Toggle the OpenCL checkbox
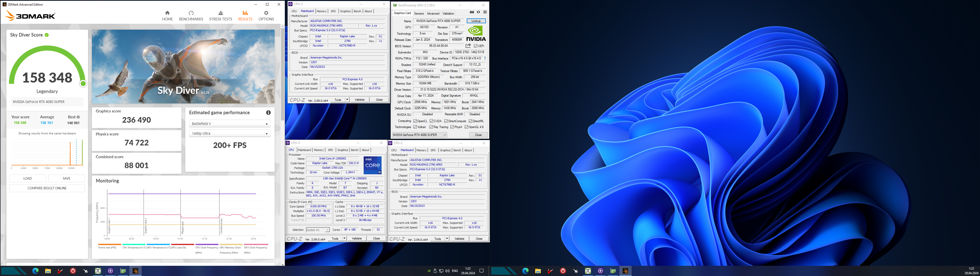980x276 pixels. [x=415, y=121]
